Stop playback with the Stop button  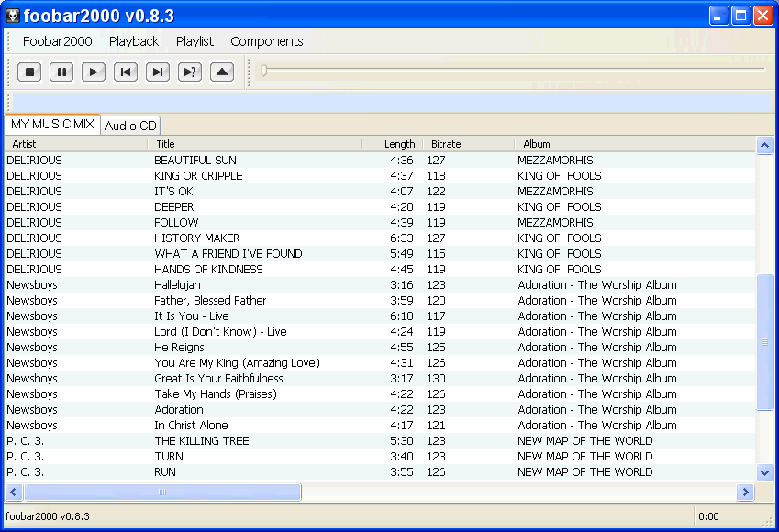click(x=29, y=72)
